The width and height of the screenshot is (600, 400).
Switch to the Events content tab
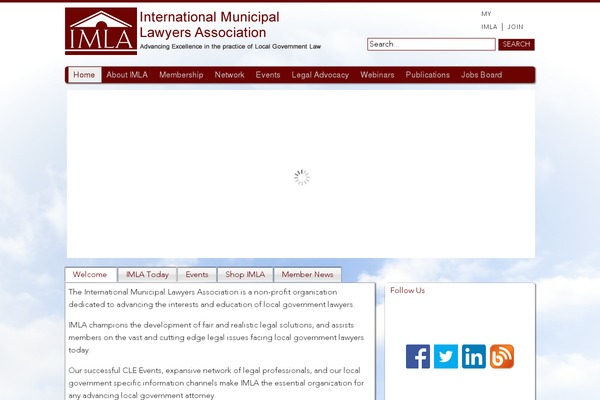(197, 274)
